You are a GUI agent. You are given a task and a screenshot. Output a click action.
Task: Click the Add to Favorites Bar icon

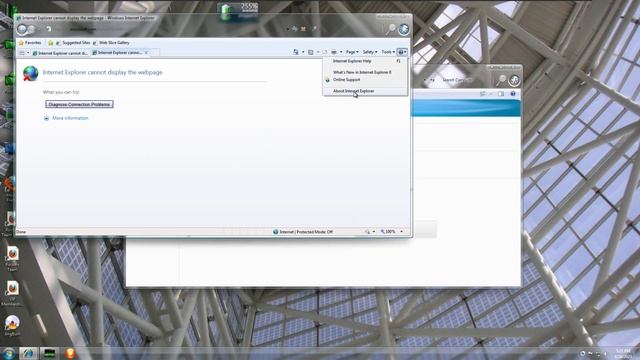click(x=50, y=42)
